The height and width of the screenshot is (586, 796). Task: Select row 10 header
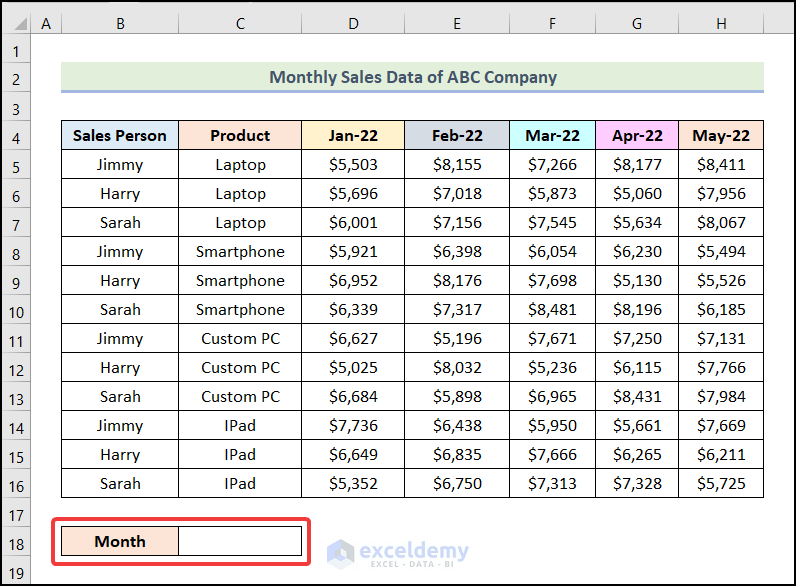coord(16,312)
